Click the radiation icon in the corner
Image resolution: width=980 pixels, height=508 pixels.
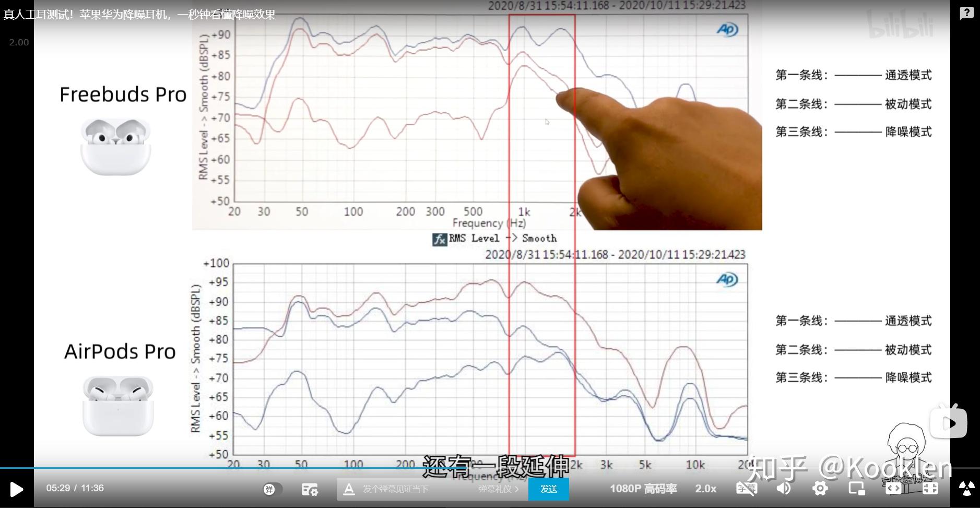point(967,489)
